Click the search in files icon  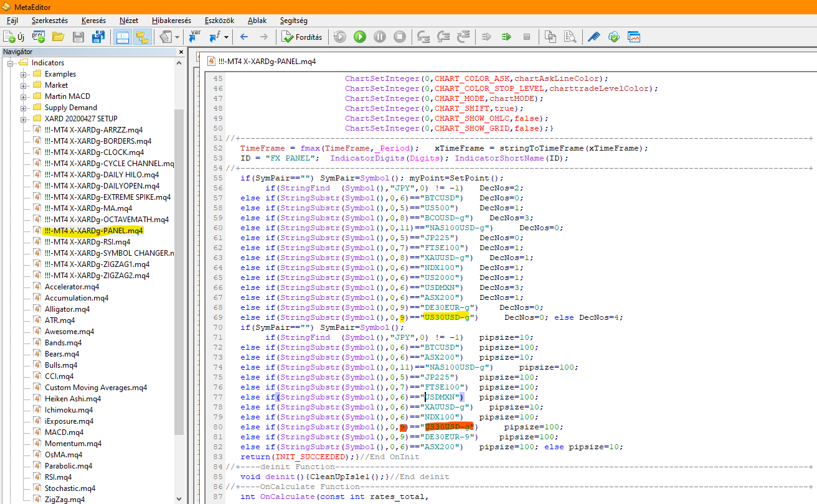570,37
